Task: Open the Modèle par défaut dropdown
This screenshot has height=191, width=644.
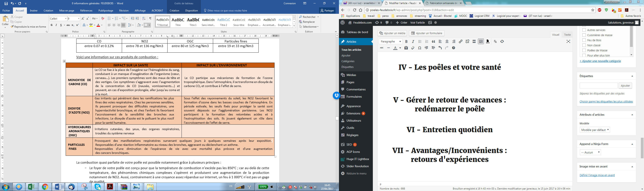Action: 595,130
